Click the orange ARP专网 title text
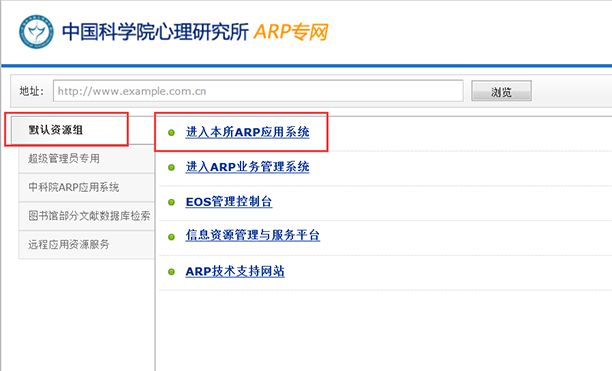 point(291,32)
